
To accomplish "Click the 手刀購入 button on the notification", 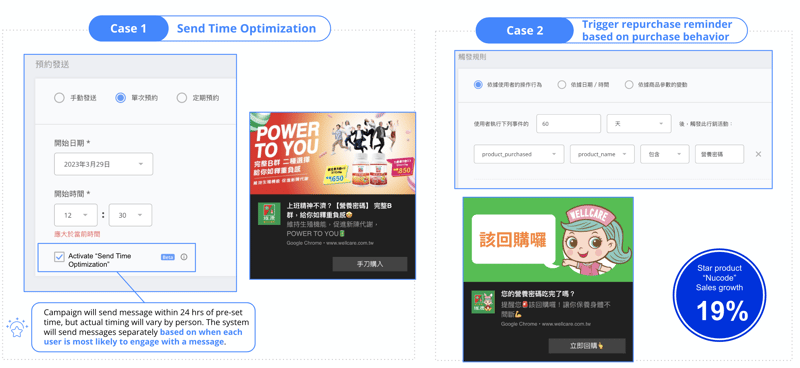I will point(369,264).
